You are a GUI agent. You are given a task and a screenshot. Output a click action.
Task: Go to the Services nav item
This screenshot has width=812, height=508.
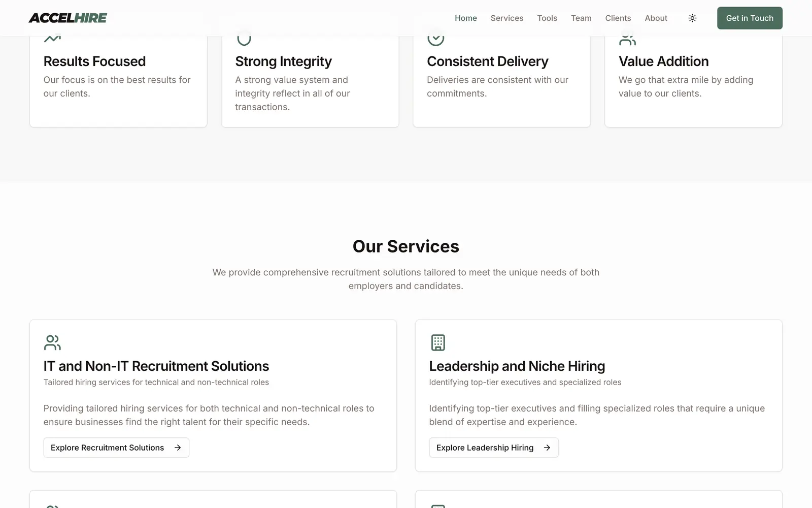click(506, 18)
